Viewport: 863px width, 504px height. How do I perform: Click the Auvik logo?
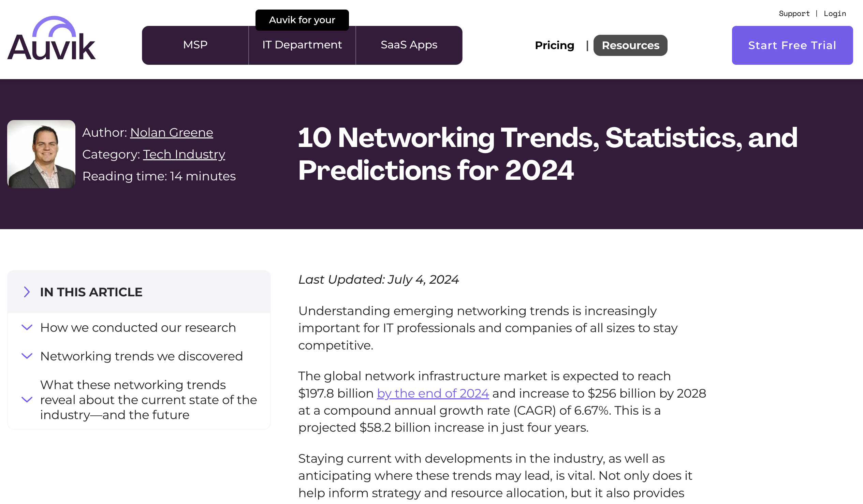click(x=52, y=38)
